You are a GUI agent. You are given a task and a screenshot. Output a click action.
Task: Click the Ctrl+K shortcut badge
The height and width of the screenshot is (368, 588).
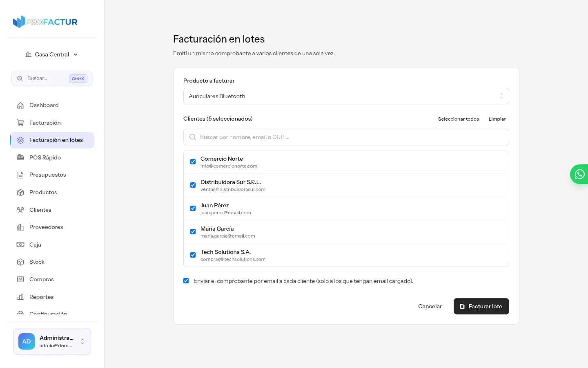[78, 79]
